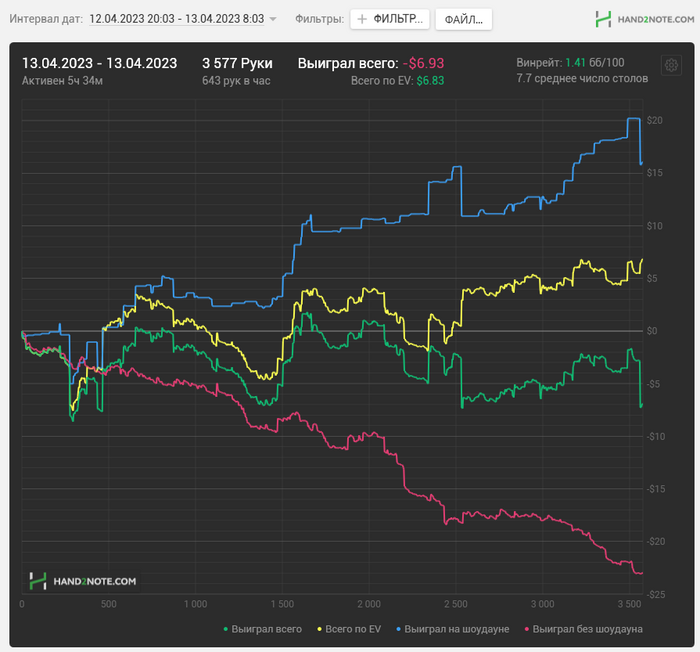Screen dimensions: 700x652
Task: Click the Фильтры label
Action: pyautogui.click(x=320, y=19)
